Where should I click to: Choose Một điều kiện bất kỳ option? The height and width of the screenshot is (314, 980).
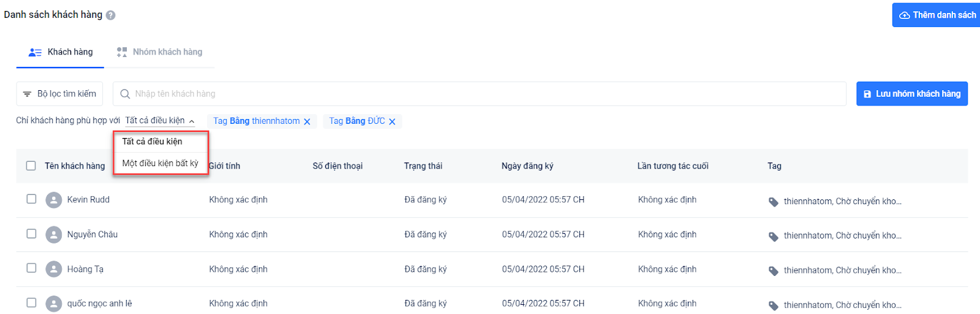coord(160,163)
